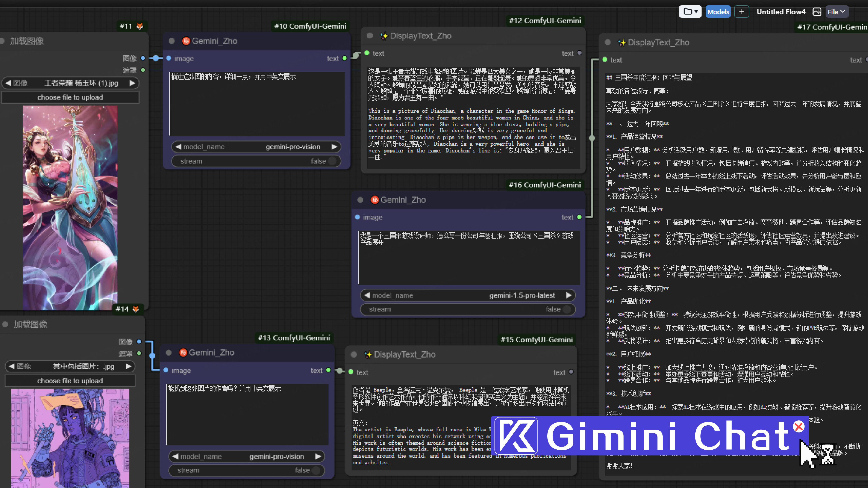
Task: Select previous model_name on node #13
Action: [176, 456]
